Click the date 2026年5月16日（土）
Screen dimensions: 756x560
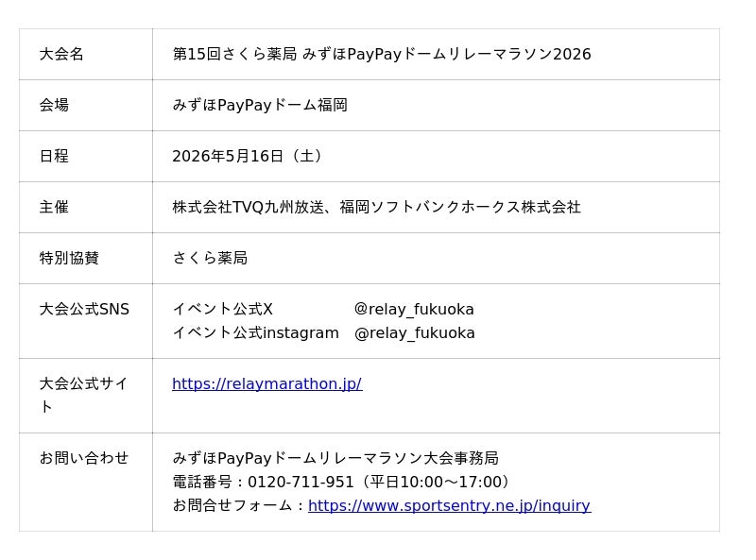coord(249,156)
